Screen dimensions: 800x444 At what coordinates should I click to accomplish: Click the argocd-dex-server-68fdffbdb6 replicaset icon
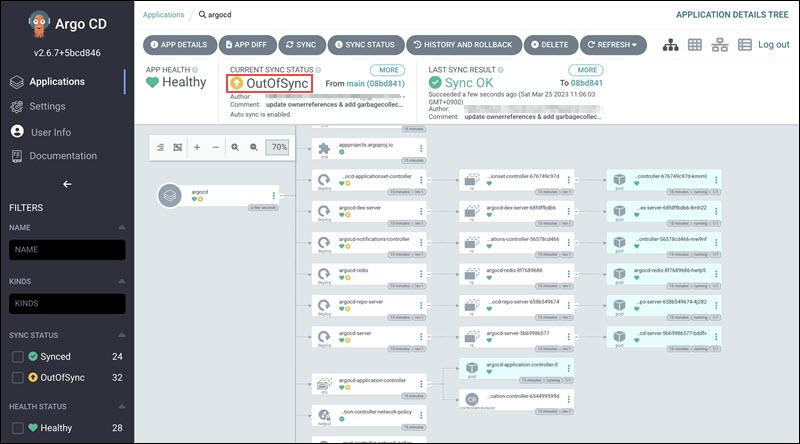point(472,211)
